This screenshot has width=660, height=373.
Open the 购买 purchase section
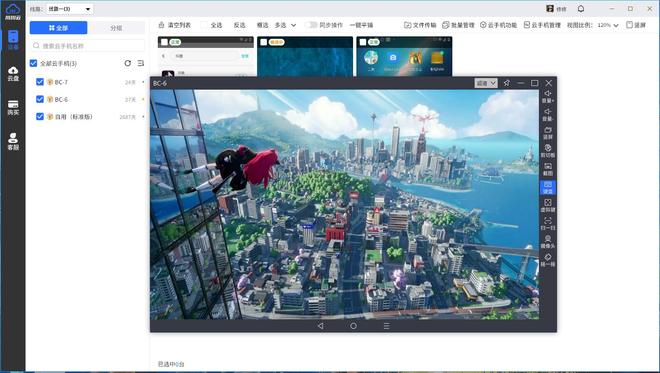(13, 107)
